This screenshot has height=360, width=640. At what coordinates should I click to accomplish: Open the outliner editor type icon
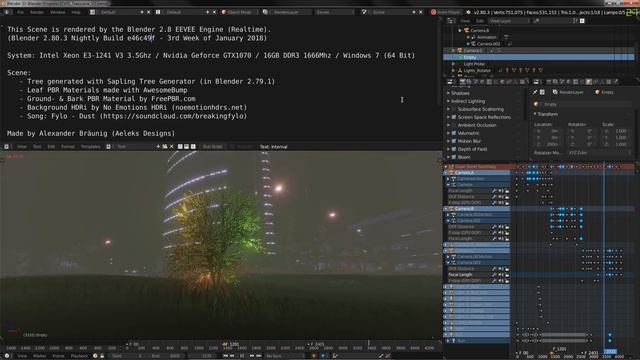tap(451, 21)
